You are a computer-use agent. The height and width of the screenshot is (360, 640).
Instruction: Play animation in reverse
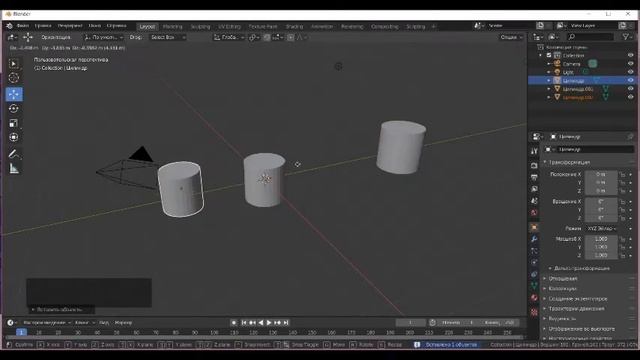point(261,322)
